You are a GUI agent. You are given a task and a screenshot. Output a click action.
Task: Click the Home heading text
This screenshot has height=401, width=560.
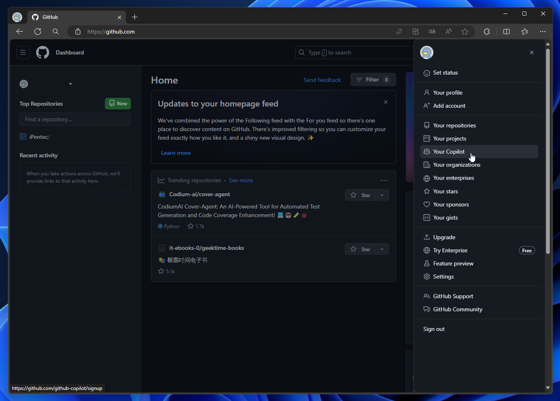tap(164, 80)
